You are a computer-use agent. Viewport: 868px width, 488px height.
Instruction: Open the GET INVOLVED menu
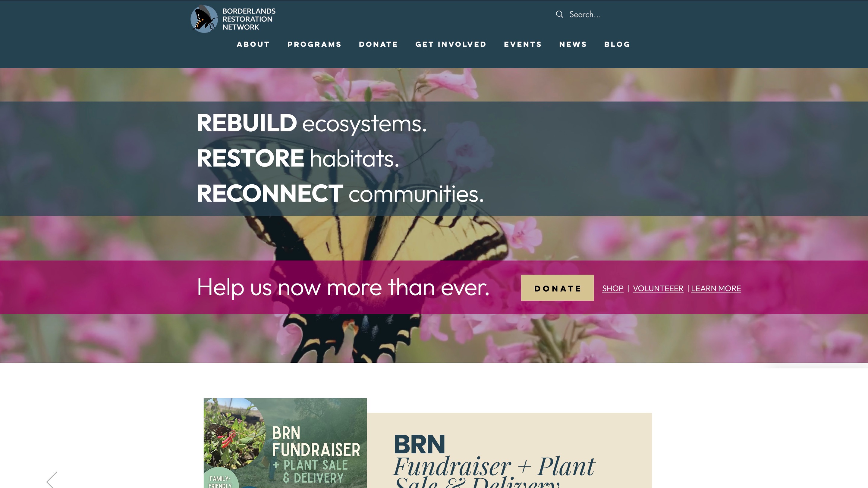click(x=451, y=45)
